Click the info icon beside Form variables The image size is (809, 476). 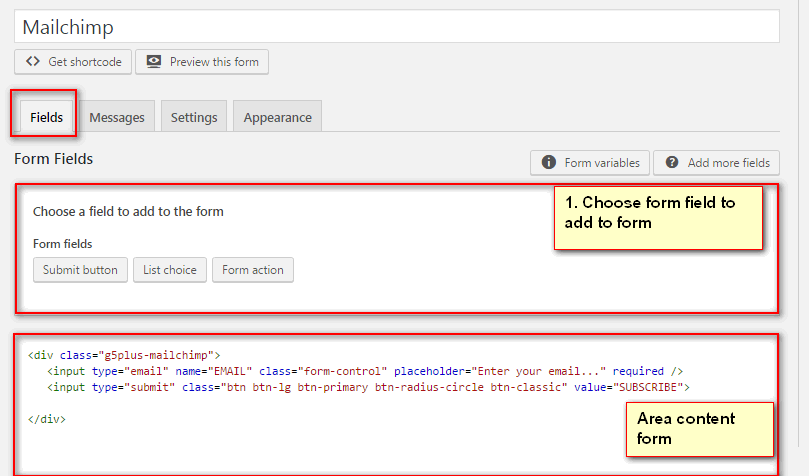pyautogui.click(x=548, y=162)
